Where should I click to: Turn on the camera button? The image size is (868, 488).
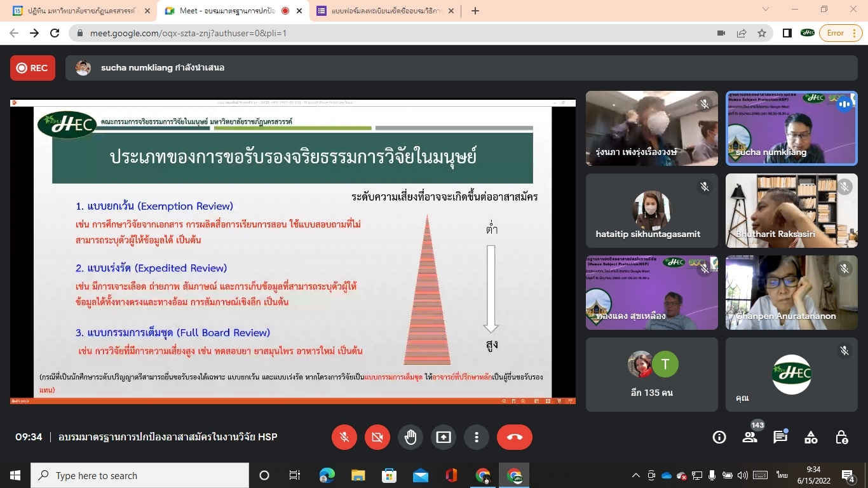point(377,437)
